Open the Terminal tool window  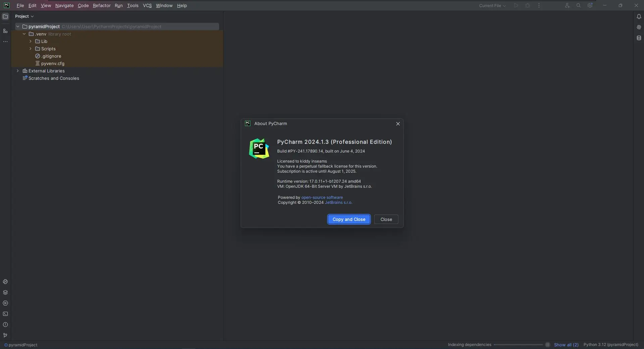point(5,314)
